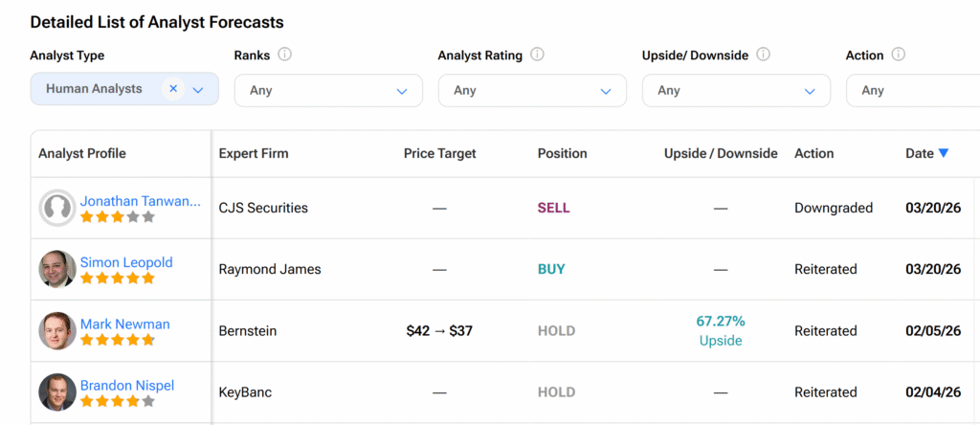
Task: Click Brandon Nispel's profile photo
Action: pos(57,391)
